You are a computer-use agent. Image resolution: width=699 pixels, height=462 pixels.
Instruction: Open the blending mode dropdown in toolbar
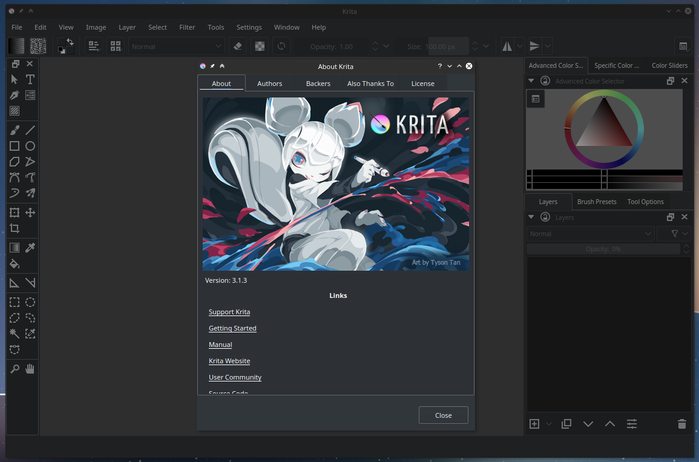(175, 46)
